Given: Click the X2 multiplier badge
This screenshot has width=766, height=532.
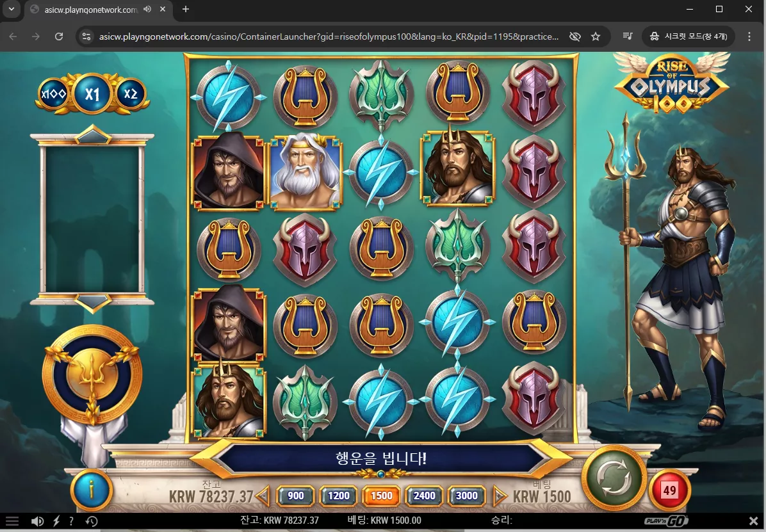Looking at the screenshot, I should (x=131, y=93).
